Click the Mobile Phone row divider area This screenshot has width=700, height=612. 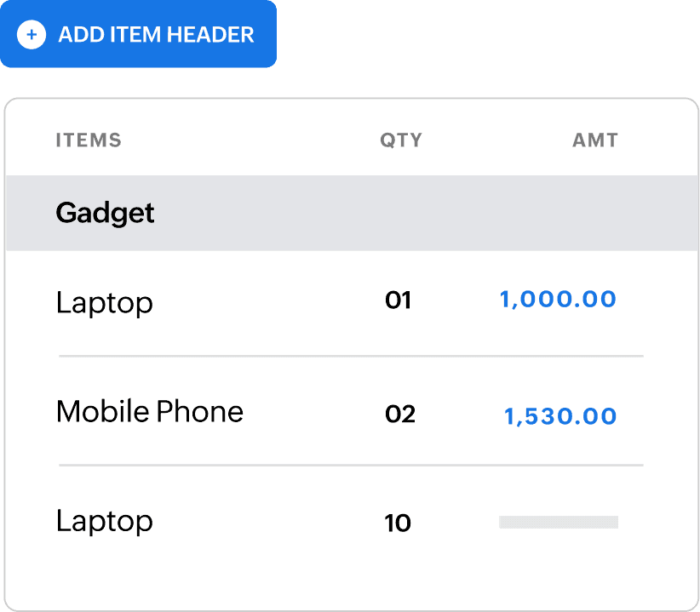349,465
